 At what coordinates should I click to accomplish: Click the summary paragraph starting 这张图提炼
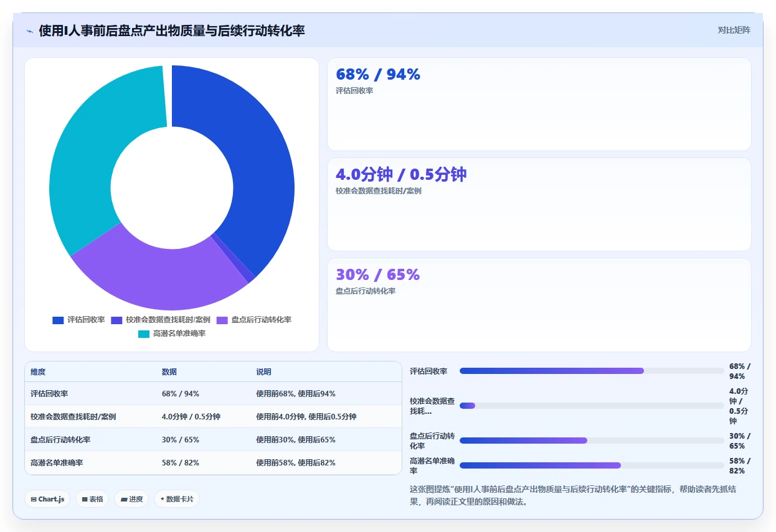pos(573,495)
